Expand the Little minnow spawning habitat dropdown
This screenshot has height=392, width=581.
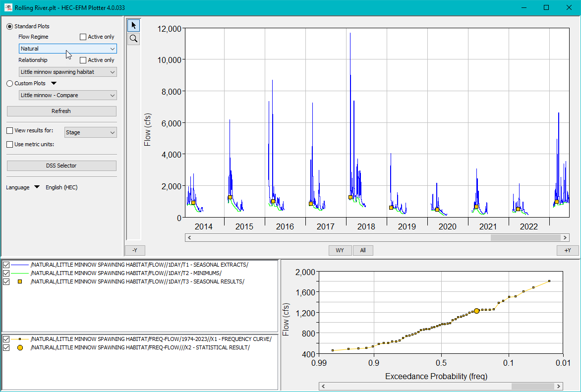click(67, 72)
